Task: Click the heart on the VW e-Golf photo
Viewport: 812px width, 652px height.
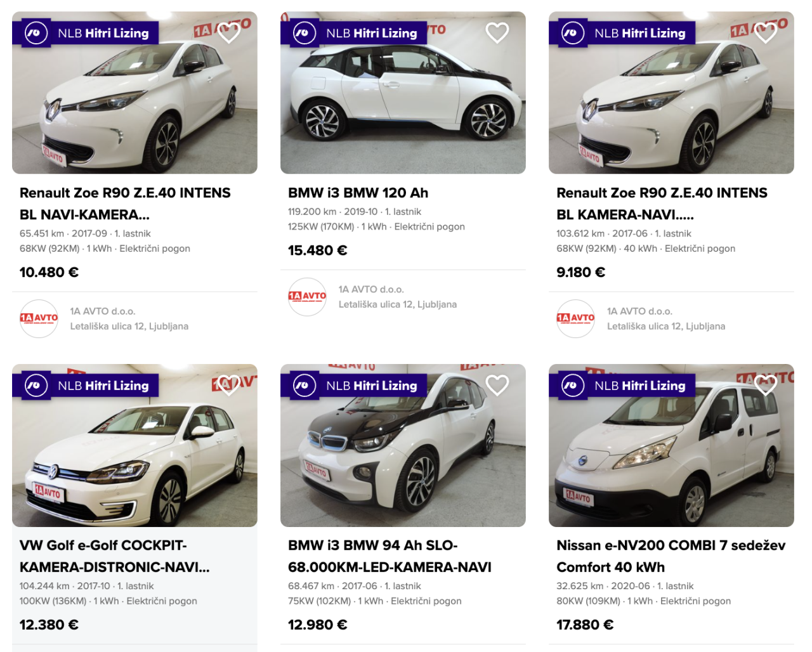Action: click(228, 385)
